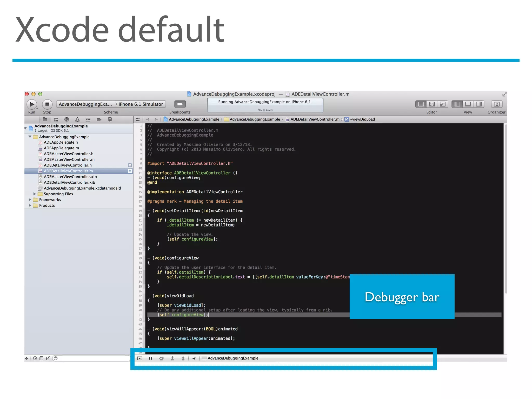The image size is (532, 399).
Task: Click AdvanceDebuggingExample folder in jump bar
Action: click(x=252, y=119)
